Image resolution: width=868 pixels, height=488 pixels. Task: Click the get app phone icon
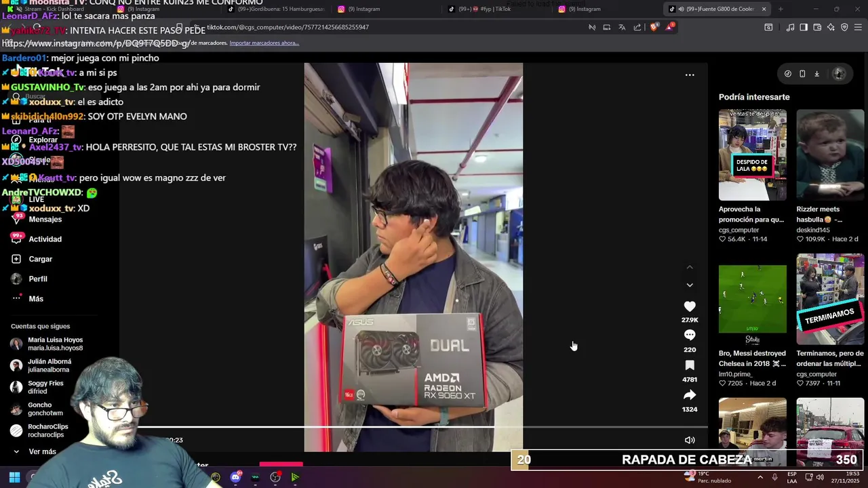(802, 74)
